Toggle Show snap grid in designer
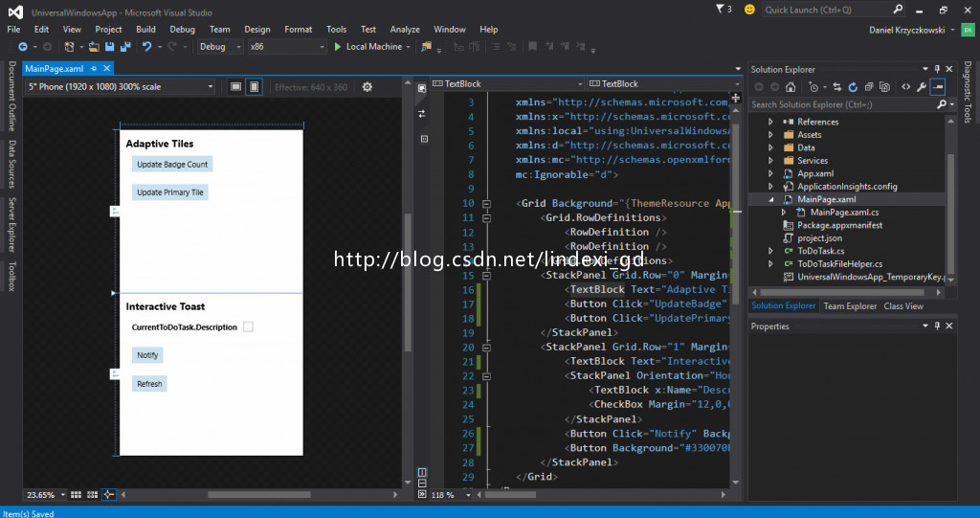The image size is (980, 518). [77, 495]
